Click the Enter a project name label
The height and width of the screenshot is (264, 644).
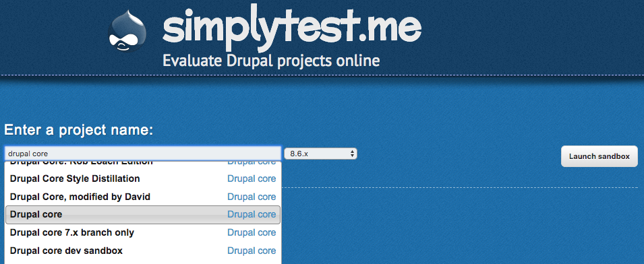click(x=78, y=131)
